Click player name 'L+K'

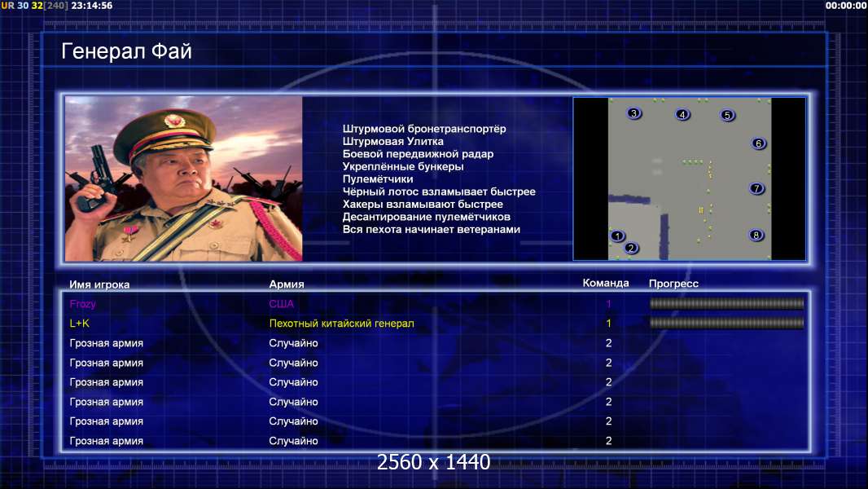click(x=79, y=324)
